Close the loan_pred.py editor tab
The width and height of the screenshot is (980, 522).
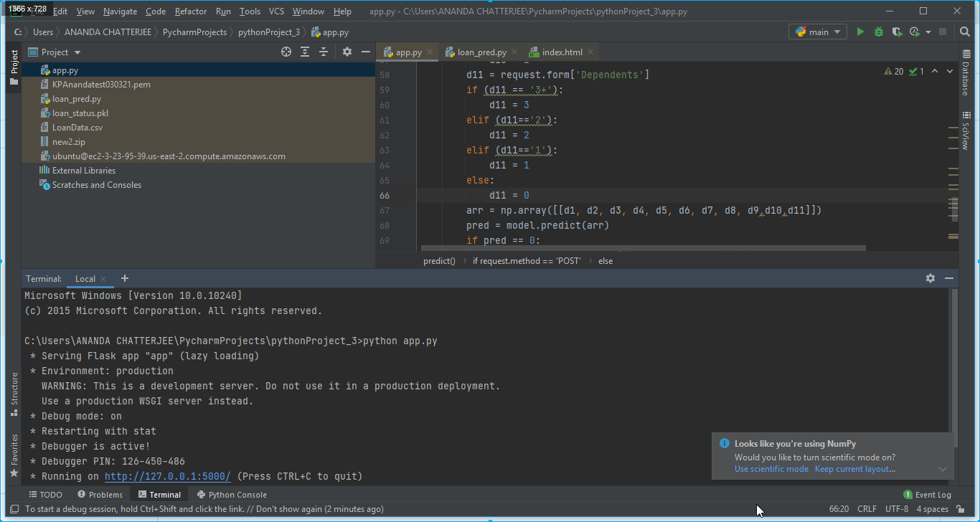pos(514,52)
